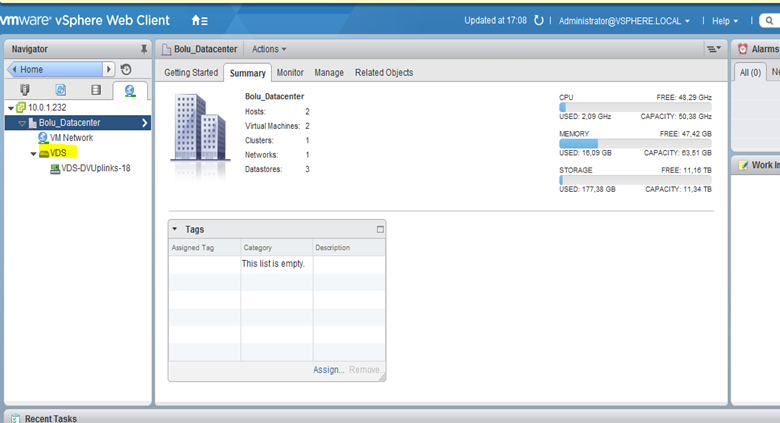Click the Alarms bell icon
The width and height of the screenshot is (780, 423).
pyautogui.click(x=742, y=49)
